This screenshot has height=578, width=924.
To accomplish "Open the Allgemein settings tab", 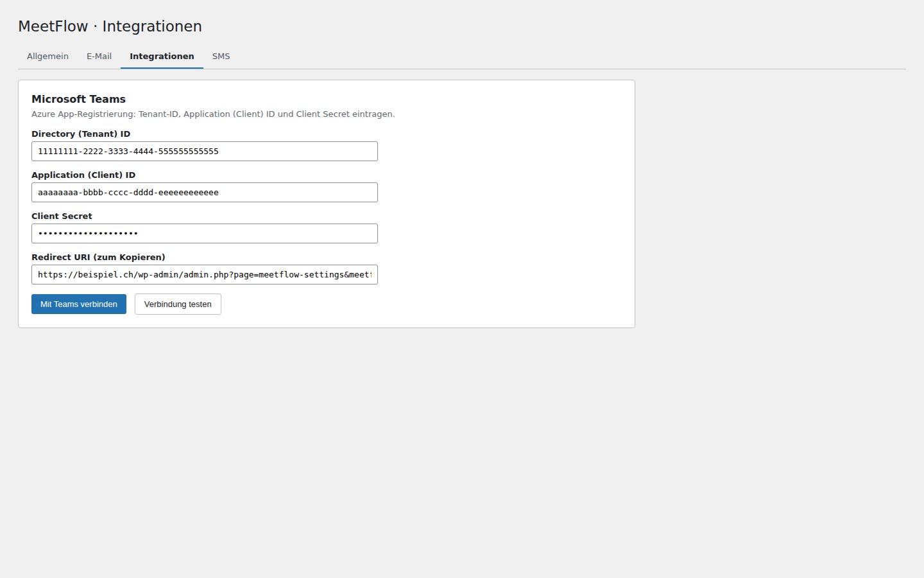I will [47, 57].
